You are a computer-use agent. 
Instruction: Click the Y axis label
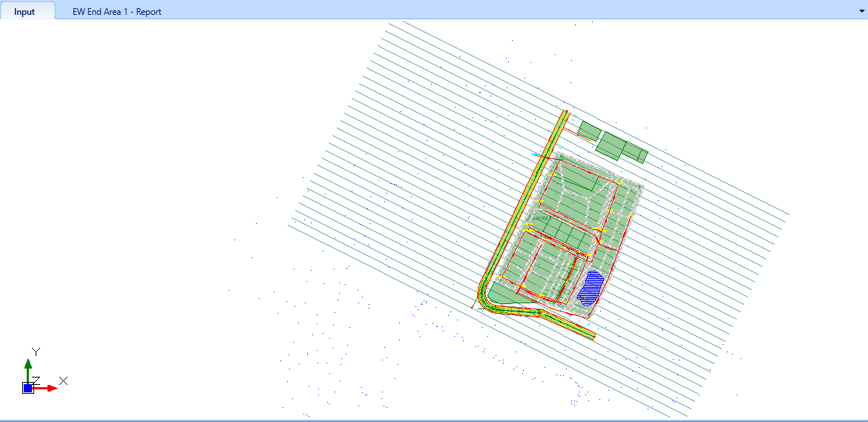36,352
